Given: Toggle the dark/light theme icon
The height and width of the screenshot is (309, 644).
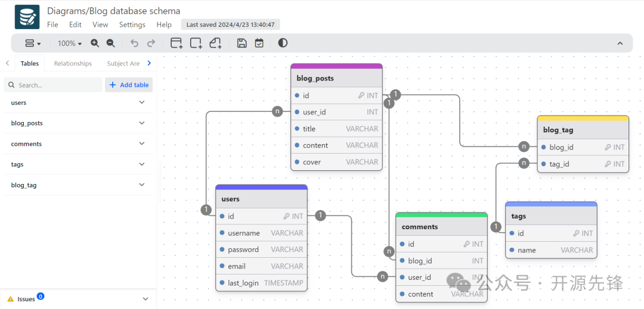Looking at the screenshot, I should 283,43.
